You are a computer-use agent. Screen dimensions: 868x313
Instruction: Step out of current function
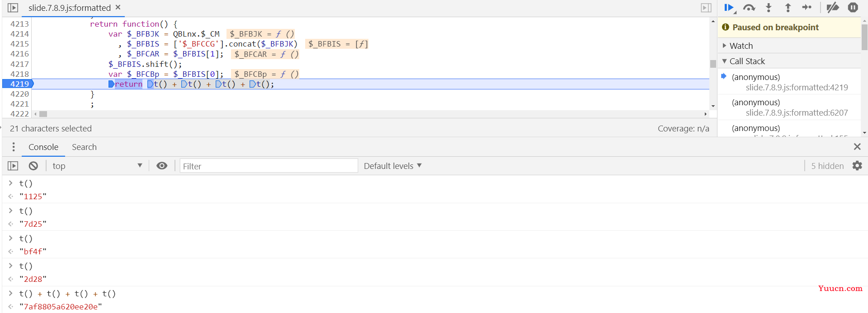click(x=788, y=8)
